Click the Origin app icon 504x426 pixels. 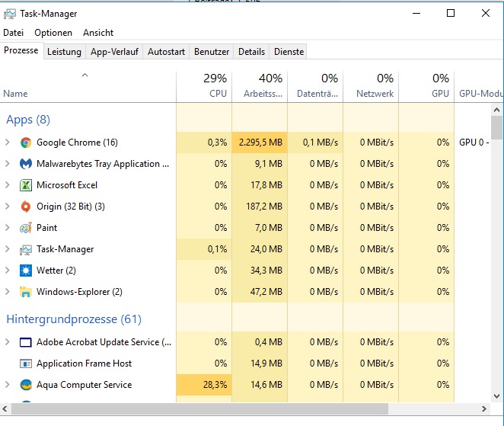coord(25,207)
